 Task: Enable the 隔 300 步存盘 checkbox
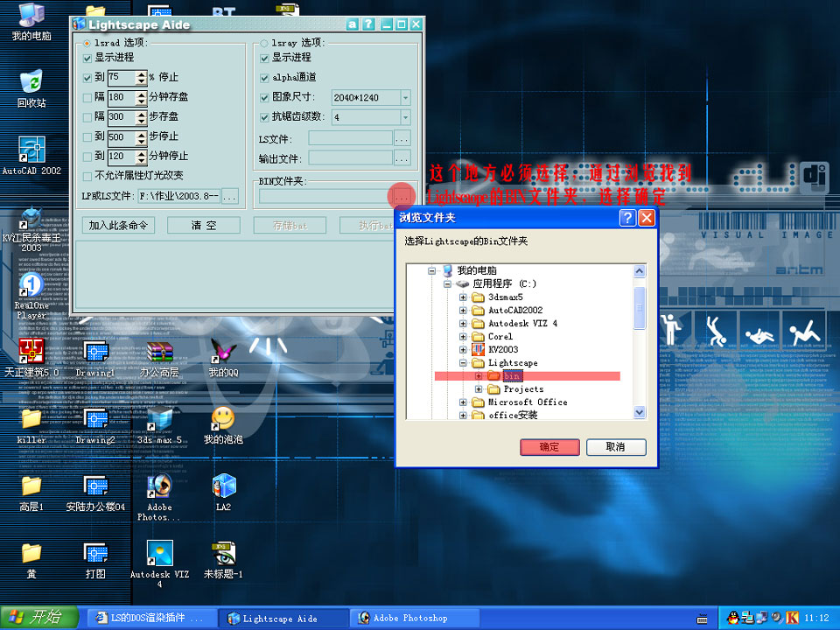87,116
